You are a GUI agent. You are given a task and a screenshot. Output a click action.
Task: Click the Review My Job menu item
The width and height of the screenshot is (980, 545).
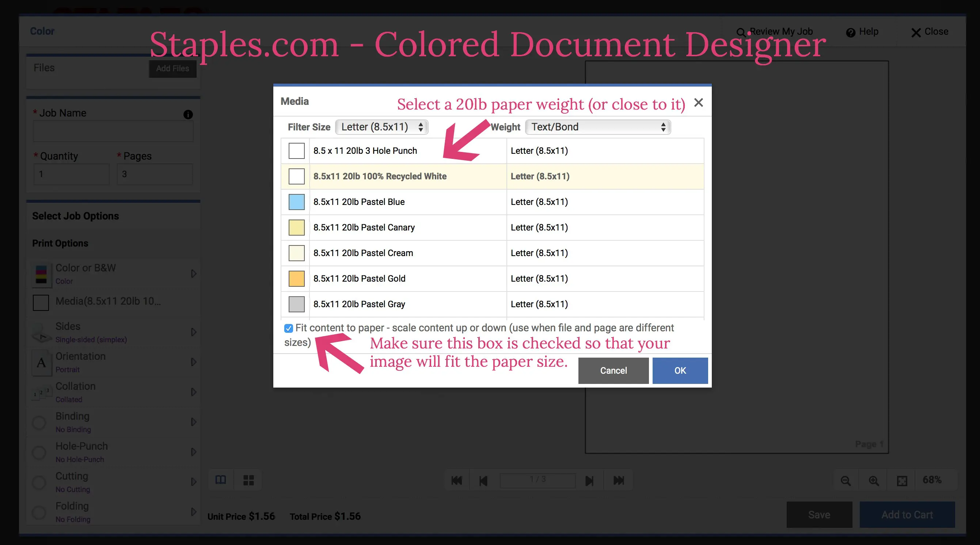coord(775,31)
